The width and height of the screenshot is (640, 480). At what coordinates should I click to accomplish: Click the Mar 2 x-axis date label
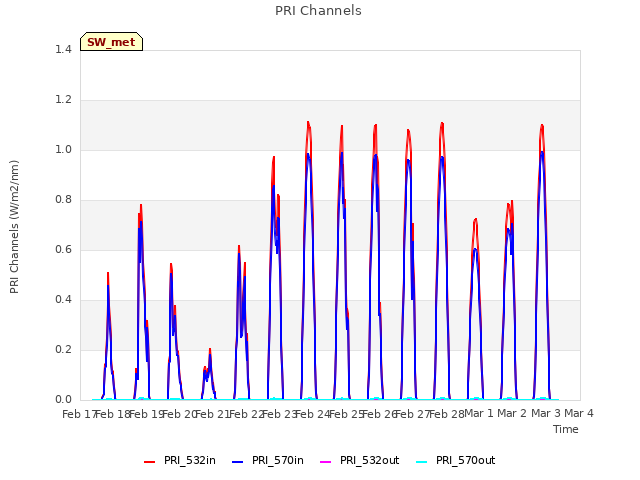pos(512,413)
